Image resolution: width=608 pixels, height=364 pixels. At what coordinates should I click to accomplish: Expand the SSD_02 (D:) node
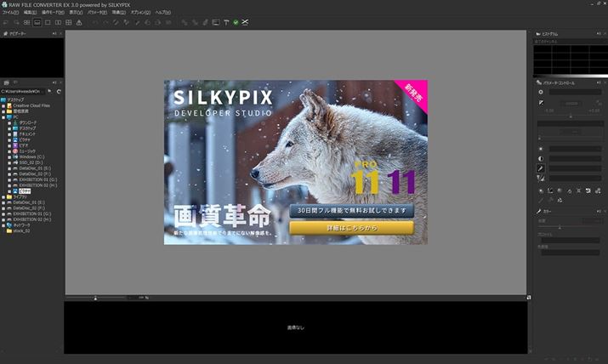pos(9,162)
